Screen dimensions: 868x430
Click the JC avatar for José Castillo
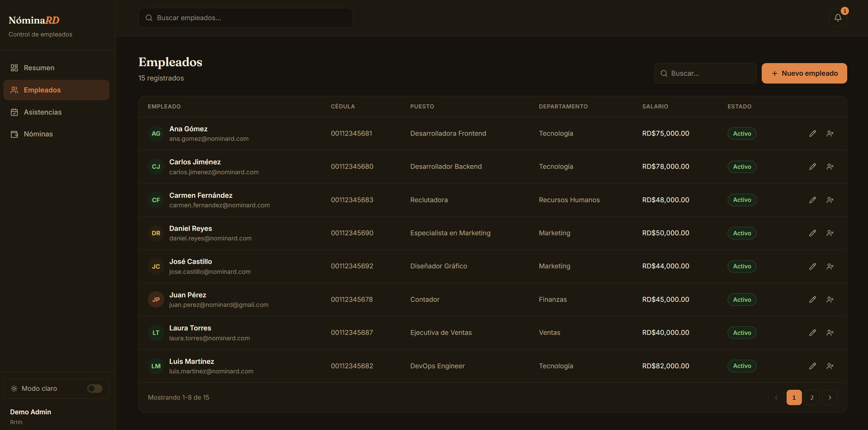(156, 267)
